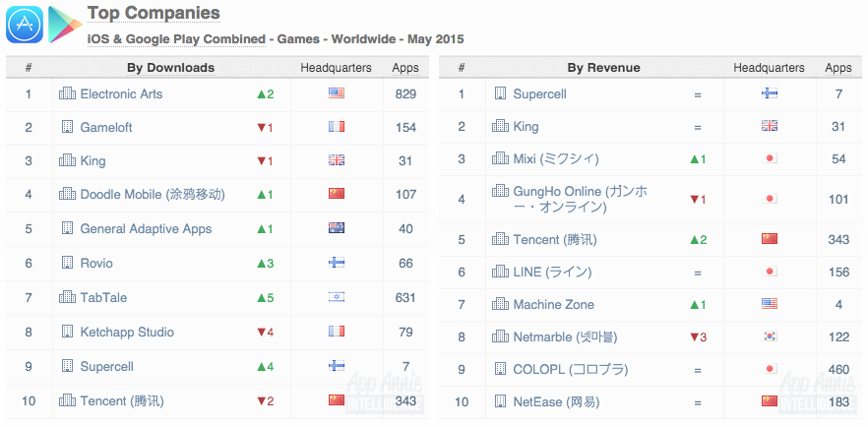Click the company icon next to Machine Zone
This screenshot has width=868, height=427.
500,304
